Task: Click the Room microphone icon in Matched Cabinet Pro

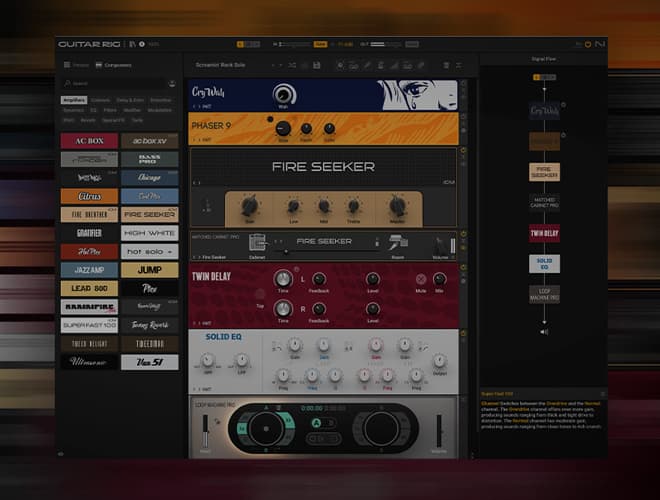Action: (x=397, y=243)
